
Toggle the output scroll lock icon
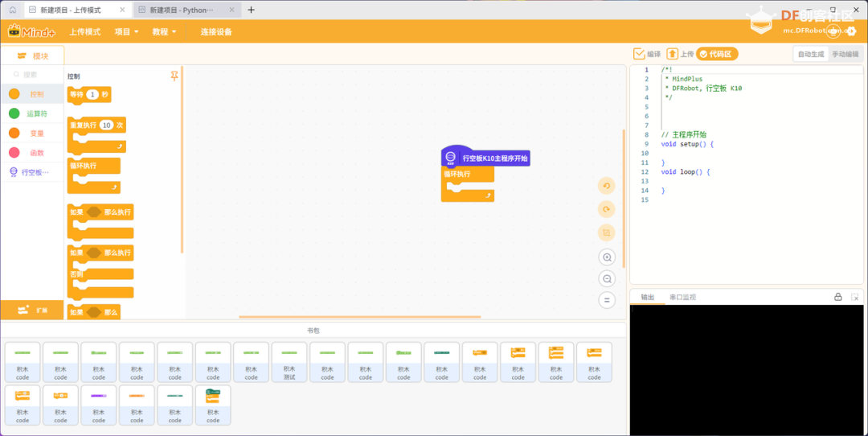pyautogui.click(x=838, y=297)
